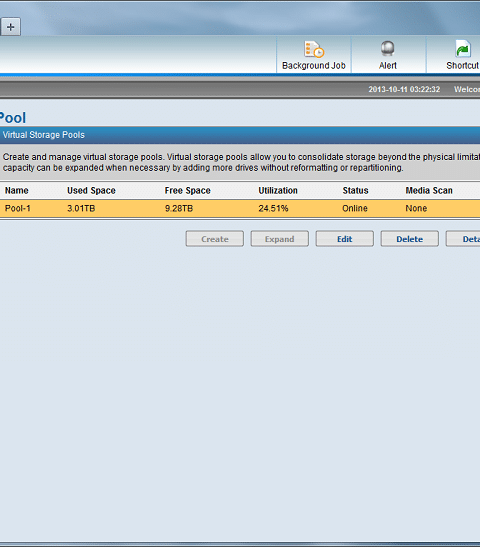Click the Name column header
Image resolution: width=480 pixels, height=547 pixels.
pyautogui.click(x=17, y=190)
